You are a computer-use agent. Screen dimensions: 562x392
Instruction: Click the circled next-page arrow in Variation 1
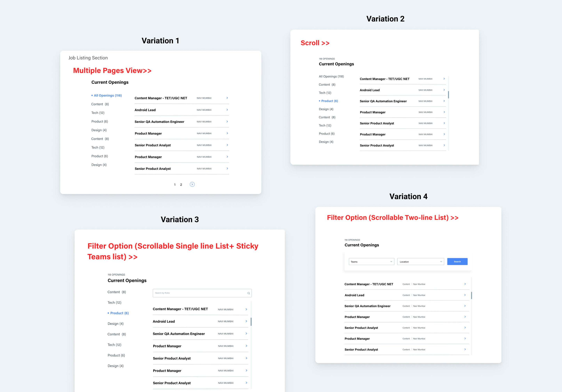click(x=192, y=184)
